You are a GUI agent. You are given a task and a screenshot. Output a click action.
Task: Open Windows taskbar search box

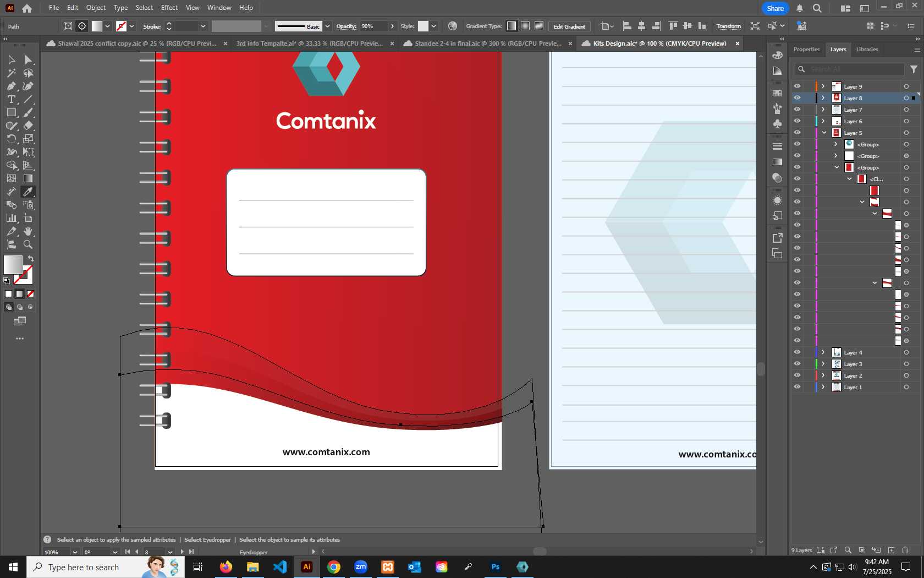(106, 567)
